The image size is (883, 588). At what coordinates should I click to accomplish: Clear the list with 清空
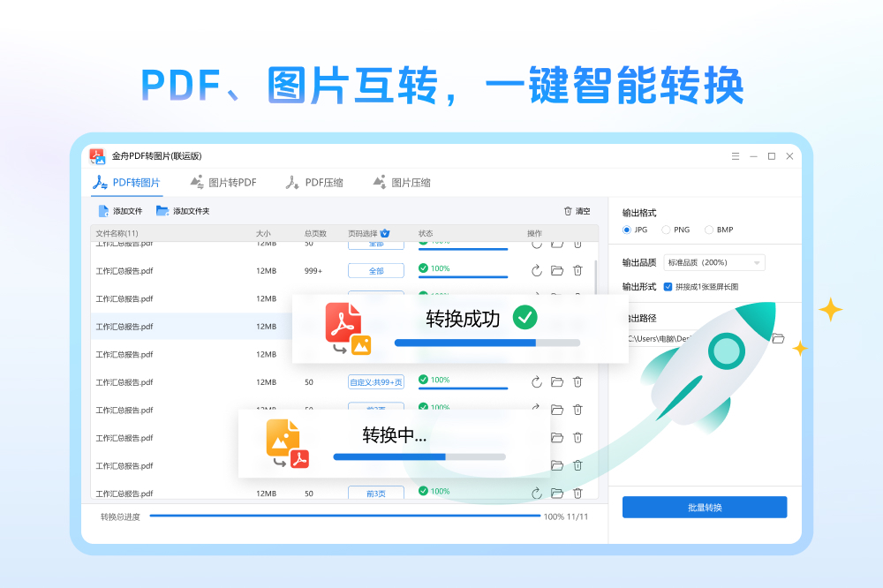[577, 211]
